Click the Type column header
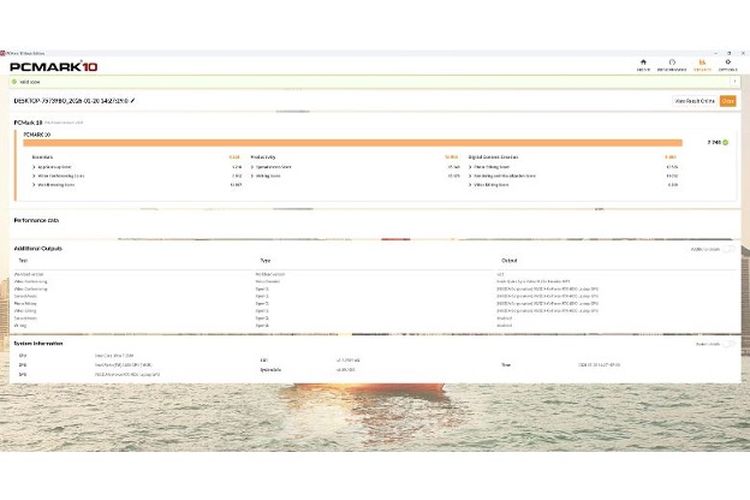The image size is (750, 500). pyautogui.click(x=265, y=261)
